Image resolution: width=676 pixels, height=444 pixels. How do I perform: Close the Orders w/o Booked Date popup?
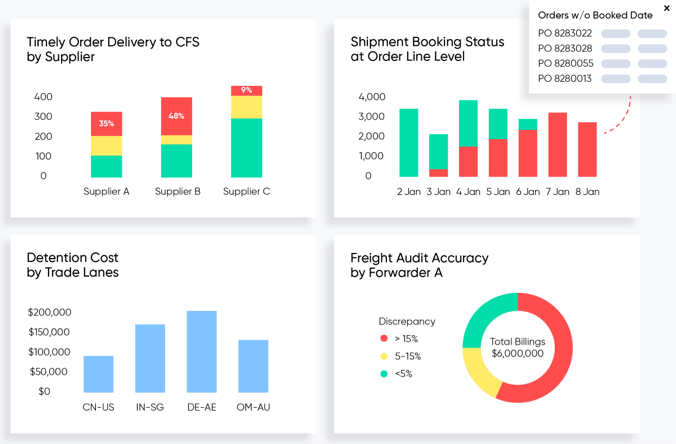[667, 8]
